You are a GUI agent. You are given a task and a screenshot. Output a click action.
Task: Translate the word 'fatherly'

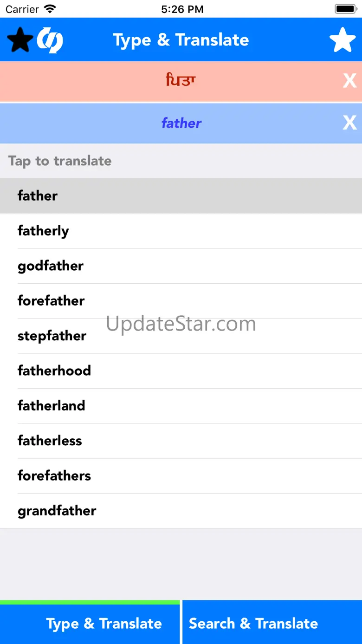(181, 231)
